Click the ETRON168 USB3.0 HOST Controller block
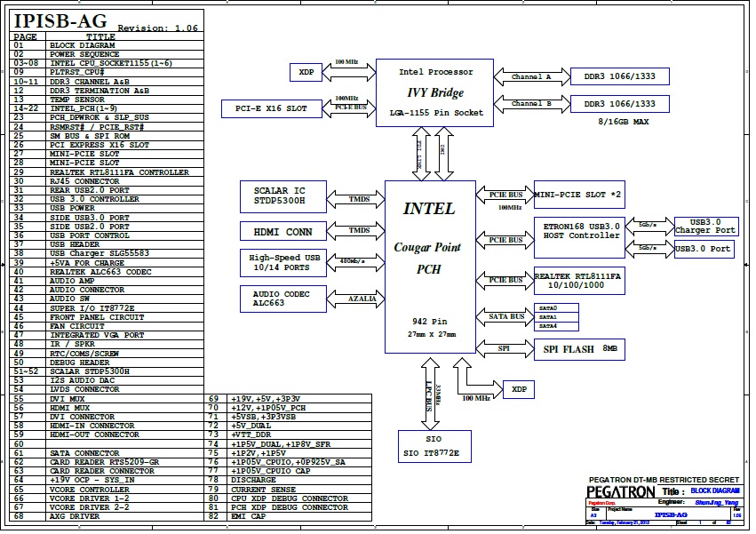The width and height of the screenshot is (756, 534). 579,238
